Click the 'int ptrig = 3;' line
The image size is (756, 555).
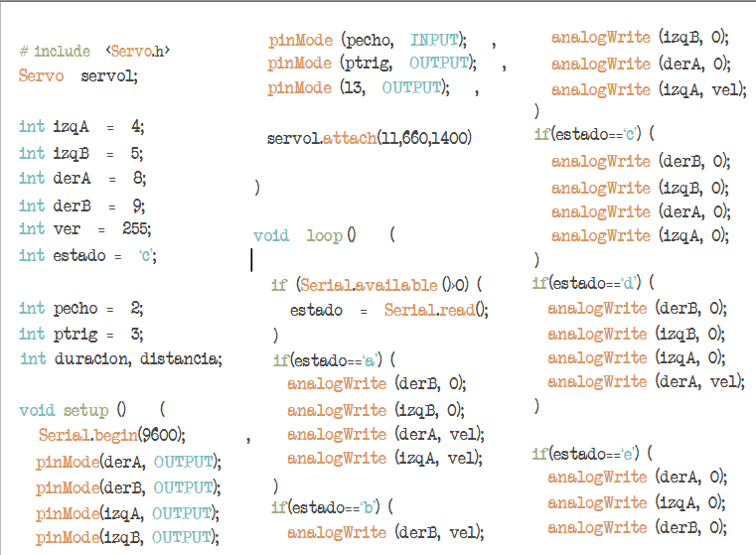(81, 334)
